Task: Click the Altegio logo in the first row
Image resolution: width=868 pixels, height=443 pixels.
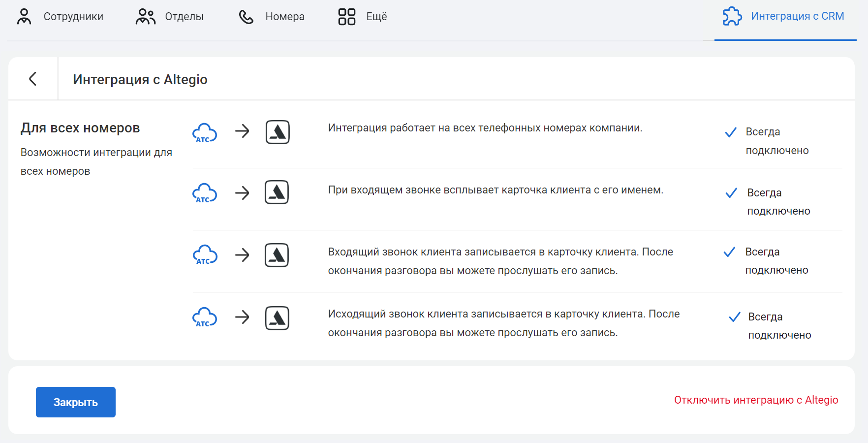Action: point(278,132)
